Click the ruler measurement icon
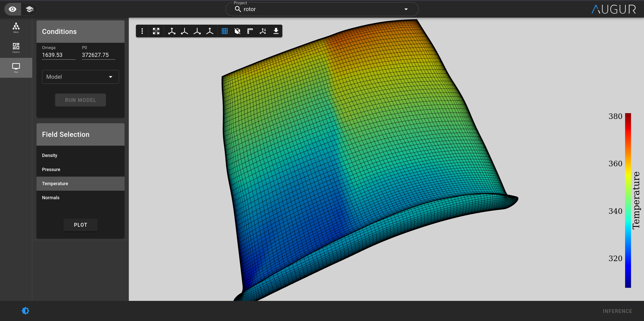The width and height of the screenshot is (644, 321). point(250,31)
